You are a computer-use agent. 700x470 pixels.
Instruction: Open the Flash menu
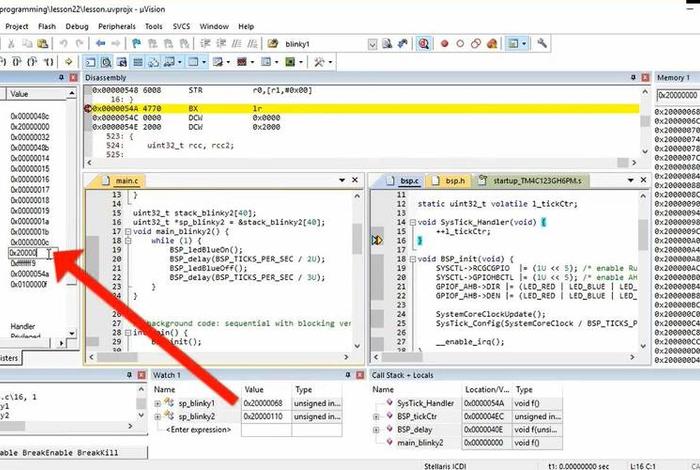tap(47, 26)
